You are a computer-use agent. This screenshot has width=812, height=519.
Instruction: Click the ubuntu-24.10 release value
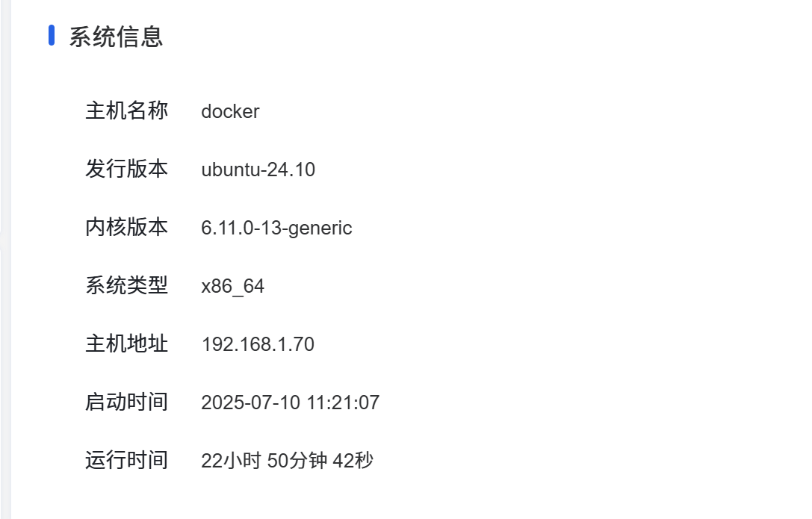pyautogui.click(x=258, y=170)
